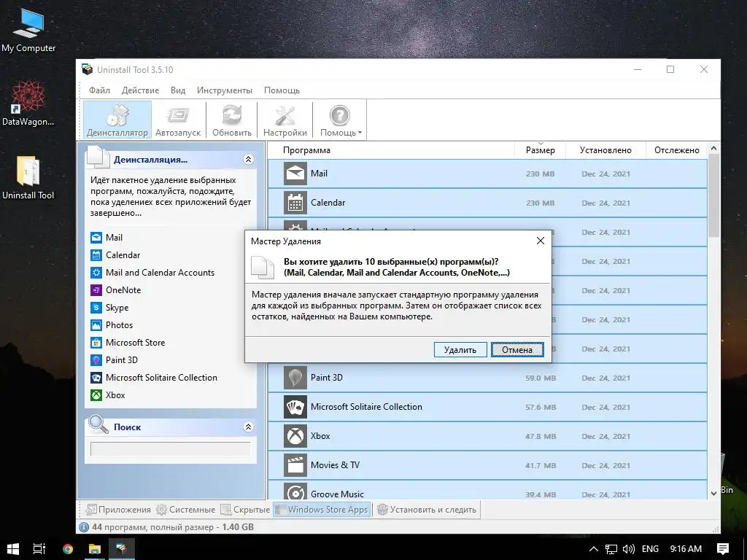
Task: Sort by the Отслежено column header
Action: [x=676, y=150]
